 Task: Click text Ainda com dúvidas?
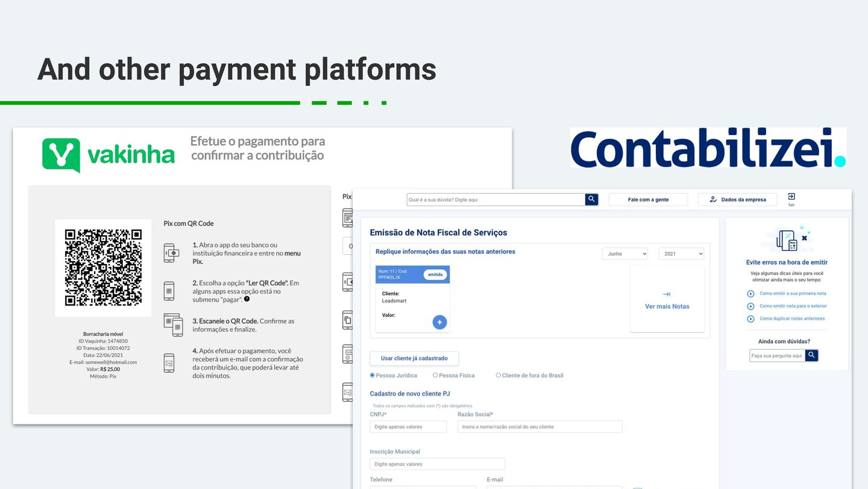tap(784, 341)
